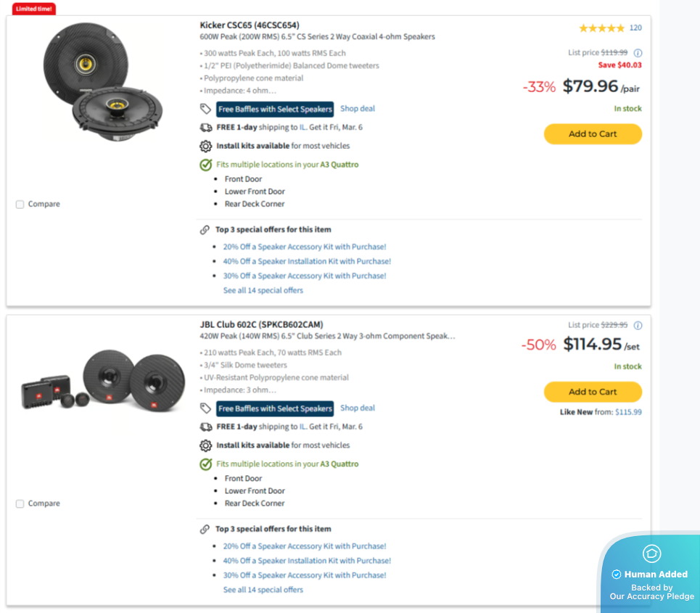Add the JBL Club 602C set to cart

[593, 392]
